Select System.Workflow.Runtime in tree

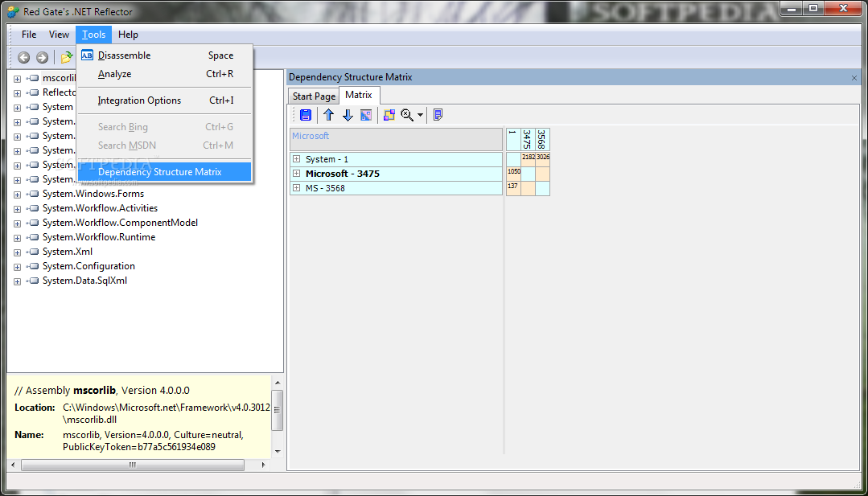[99, 236]
